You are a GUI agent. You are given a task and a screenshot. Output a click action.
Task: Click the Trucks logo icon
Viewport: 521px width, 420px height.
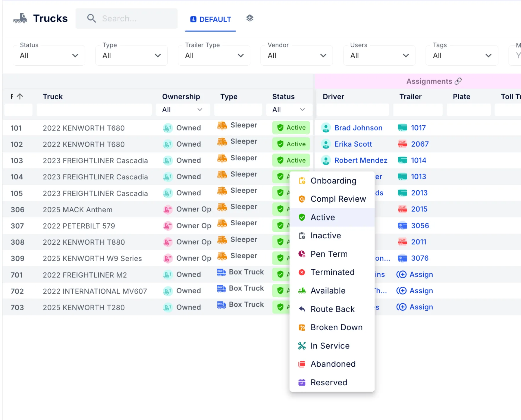20,18
